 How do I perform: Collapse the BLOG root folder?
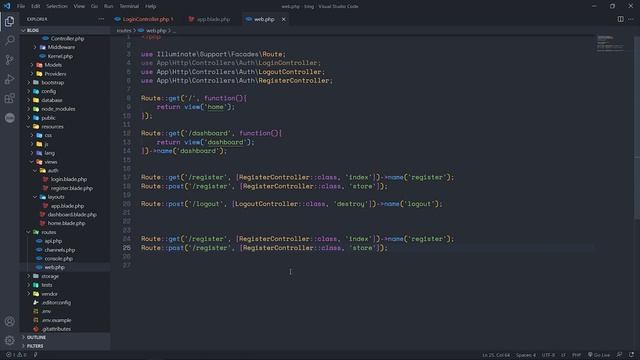(x=65, y=30)
